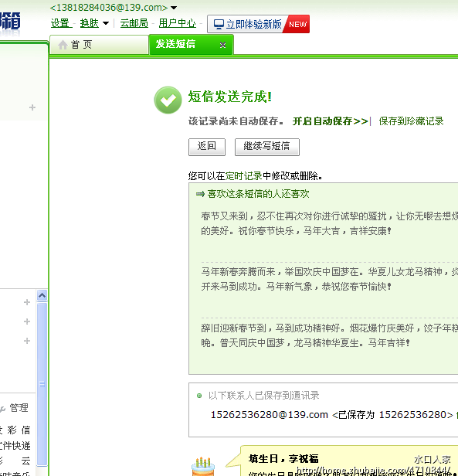Viewport: 458px width, 476px height.
Task: Switch to the 首页 home tab
Action: [99, 45]
